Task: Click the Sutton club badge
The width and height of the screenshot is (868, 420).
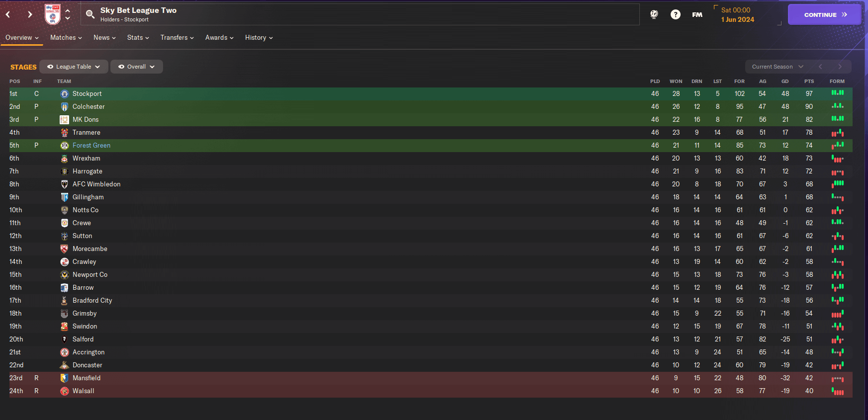Action: (64, 236)
